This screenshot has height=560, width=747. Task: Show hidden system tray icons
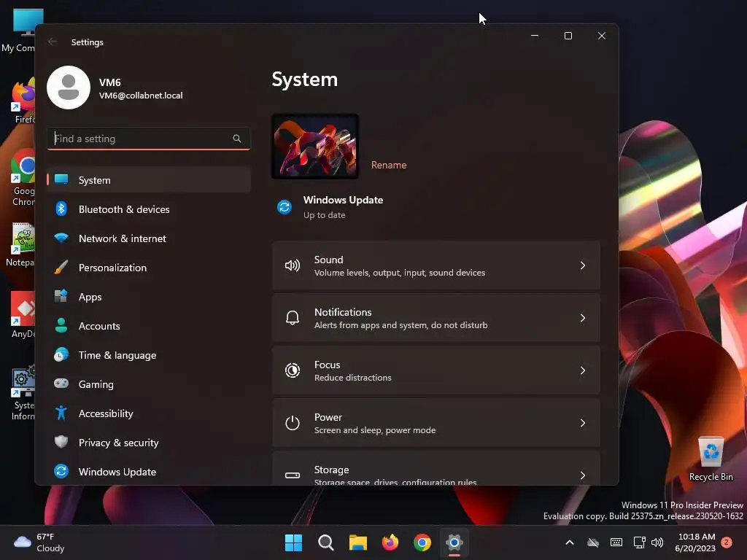[569, 542]
